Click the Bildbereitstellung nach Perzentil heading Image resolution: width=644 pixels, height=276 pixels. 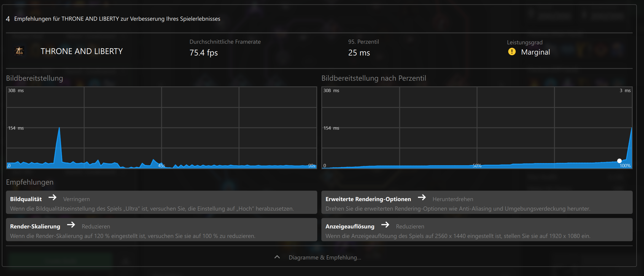(x=374, y=78)
